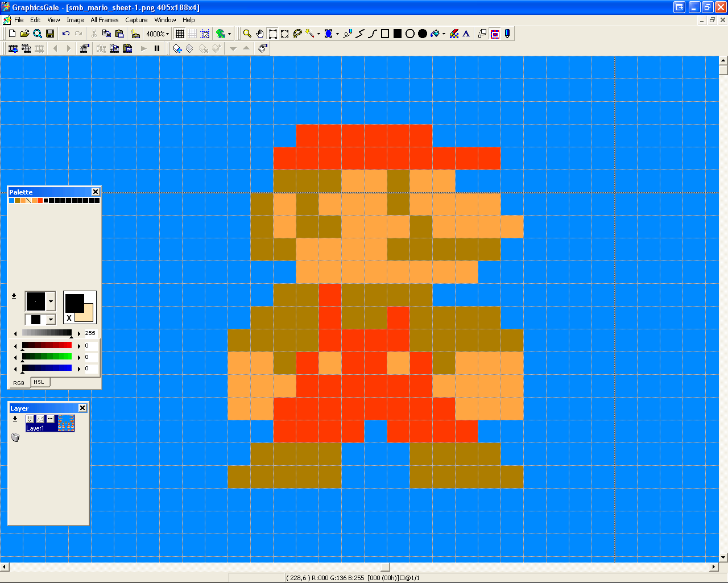The image size is (728, 583).
Task: Toggle the custom grid display
Action: point(192,34)
